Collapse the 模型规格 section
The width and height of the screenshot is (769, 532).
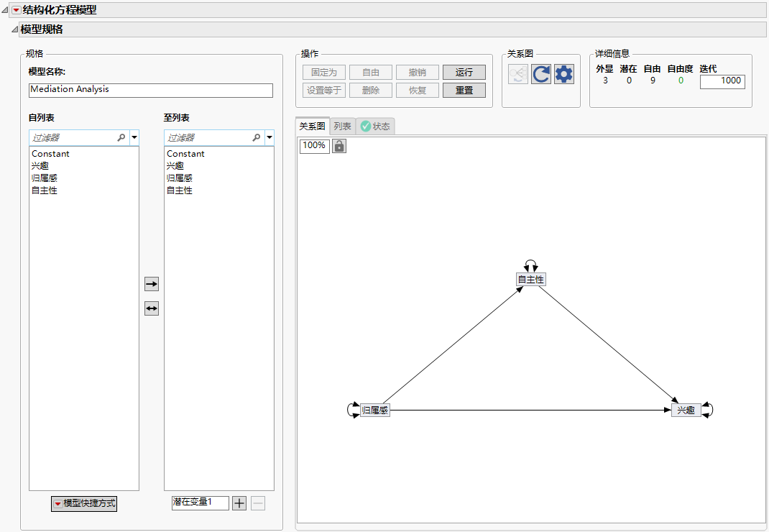click(14, 29)
